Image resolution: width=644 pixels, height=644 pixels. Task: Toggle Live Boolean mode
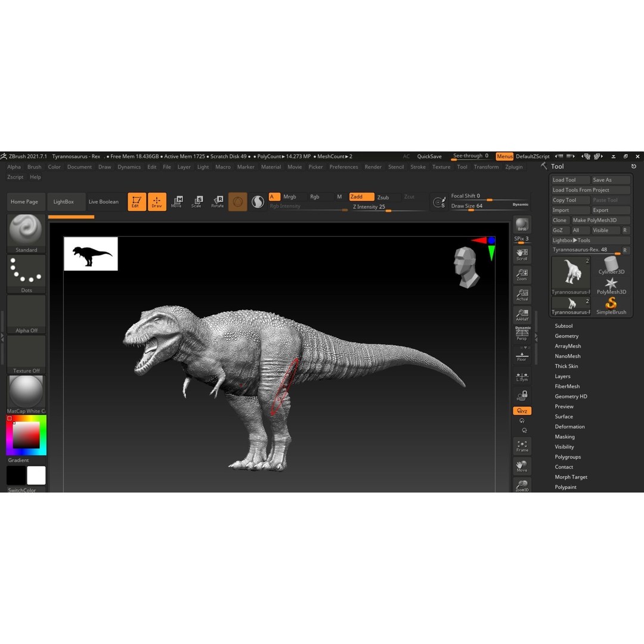tap(104, 202)
